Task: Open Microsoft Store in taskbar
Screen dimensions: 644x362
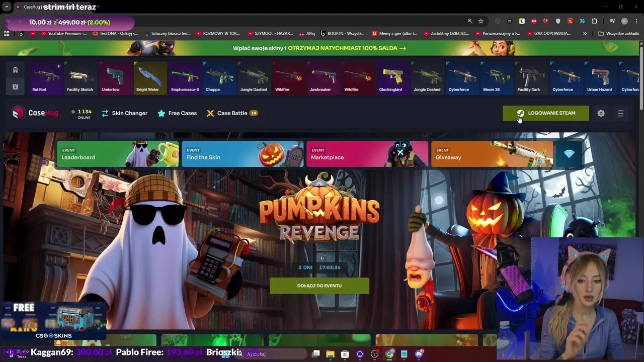Action: pyautogui.click(x=345, y=354)
